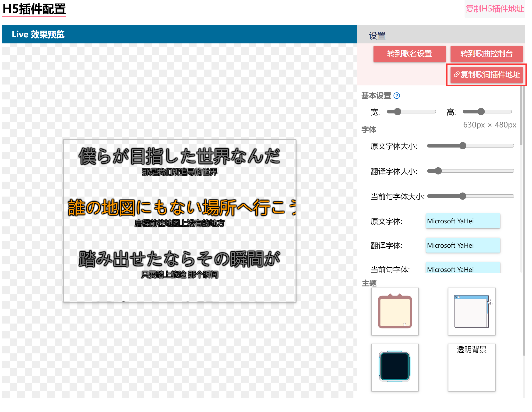Click the 宽 width slider handle

point(398,112)
